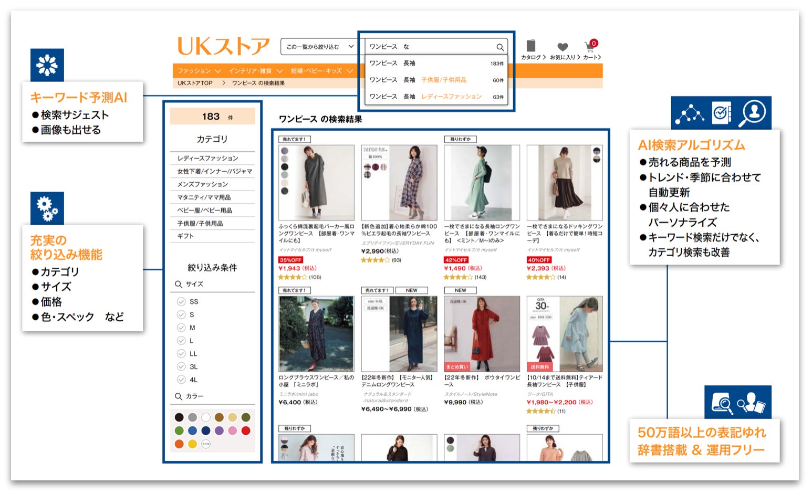Filter by the olive color swatch
This screenshot has width=812, height=504.
pyautogui.click(x=246, y=417)
